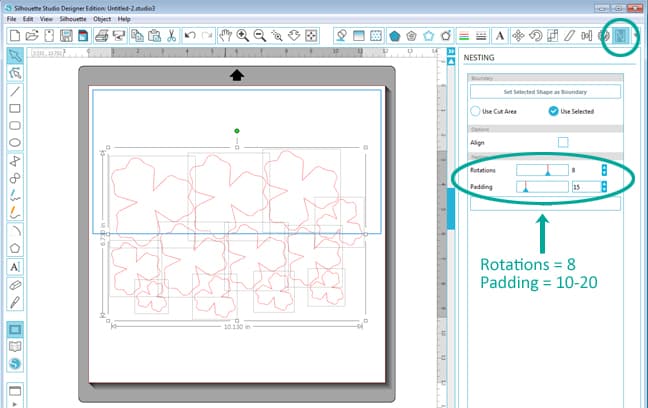Click the Undo arrow icon

click(190, 36)
